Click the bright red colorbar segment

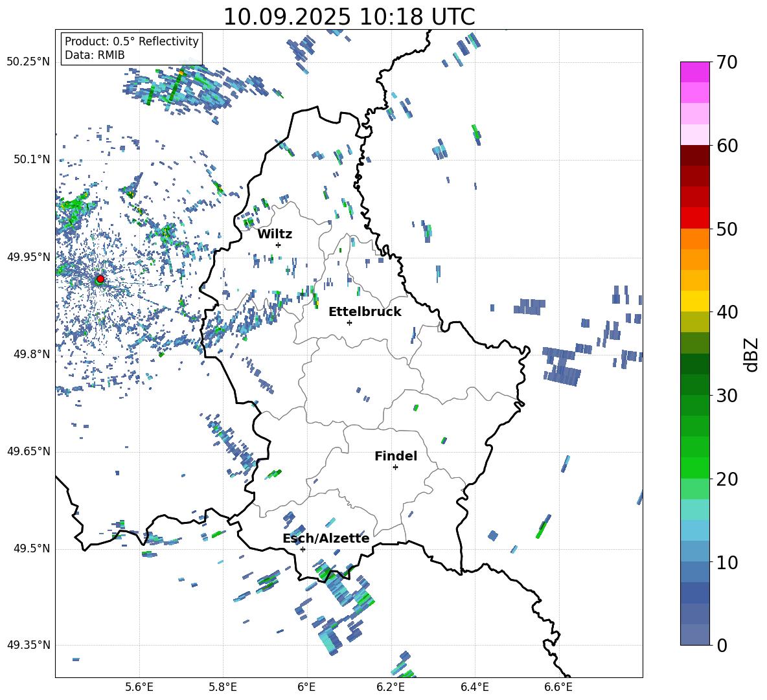[x=694, y=218]
